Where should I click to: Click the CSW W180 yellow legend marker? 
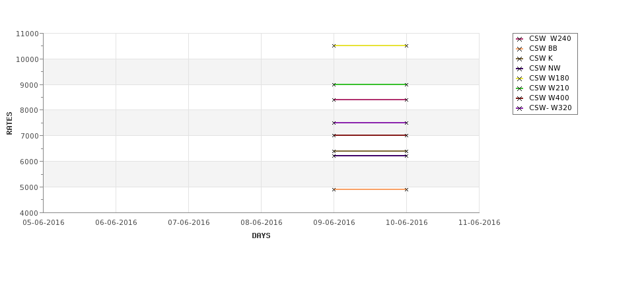coord(519,79)
